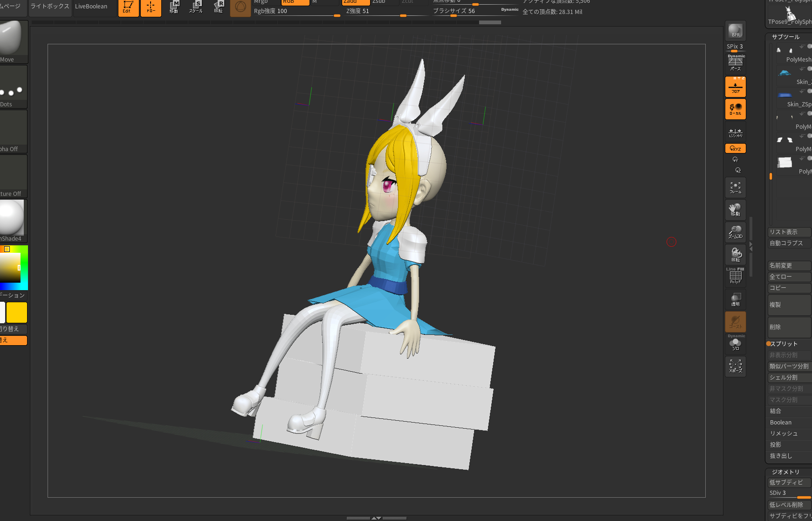This screenshot has height=521, width=812.
Task: Toggle Transparency (透明) display
Action: pyautogui.click(x=736, y=299)
